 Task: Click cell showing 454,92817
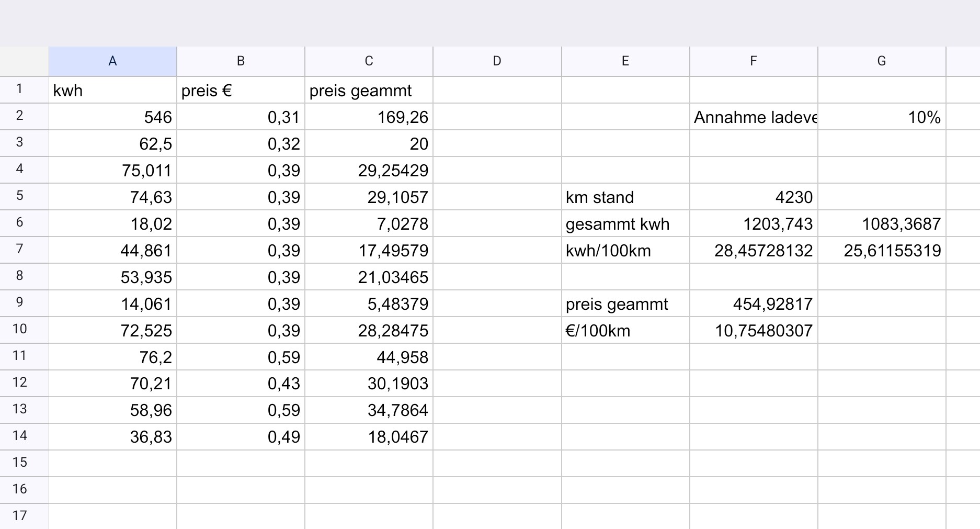(753, 304)
